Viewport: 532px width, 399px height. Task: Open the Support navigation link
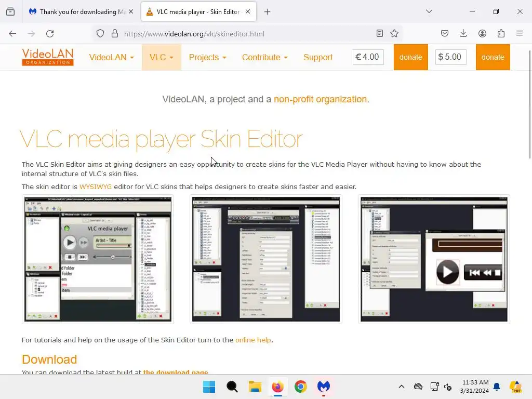(318, 57)
